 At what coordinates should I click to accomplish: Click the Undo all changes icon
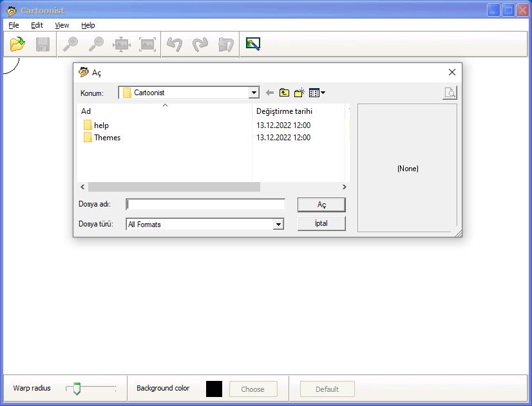tap(226, 44)
